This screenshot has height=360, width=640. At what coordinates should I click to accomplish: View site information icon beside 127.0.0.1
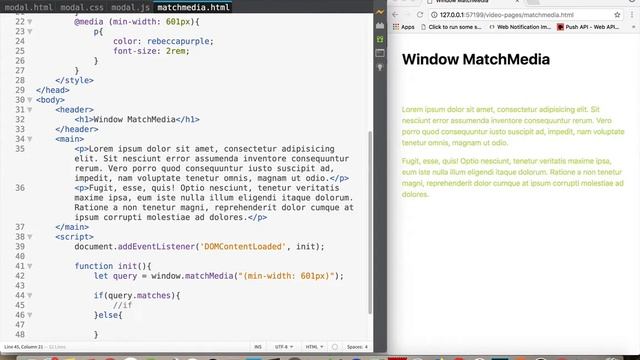(x=434, y=15)
